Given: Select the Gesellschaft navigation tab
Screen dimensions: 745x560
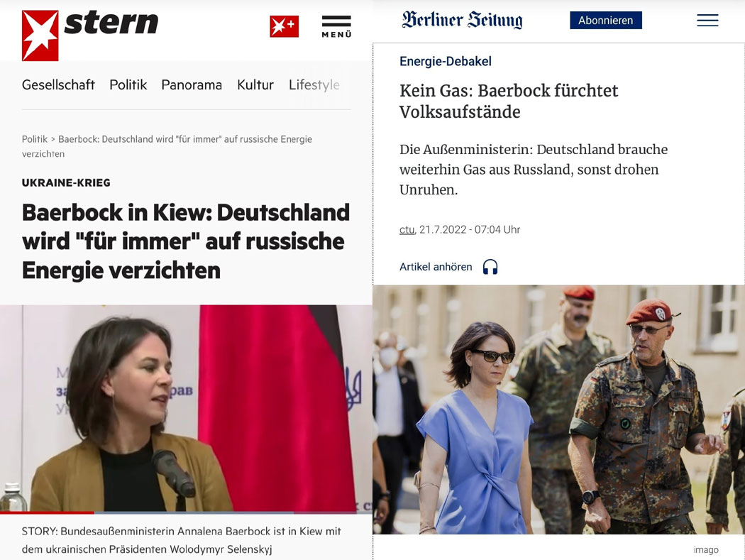Looking at the screenshot, I should tap(58, 84).
